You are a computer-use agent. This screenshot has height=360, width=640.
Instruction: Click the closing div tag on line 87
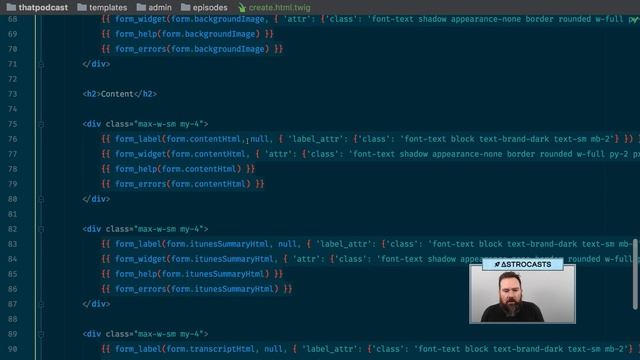tap(96, 304)
